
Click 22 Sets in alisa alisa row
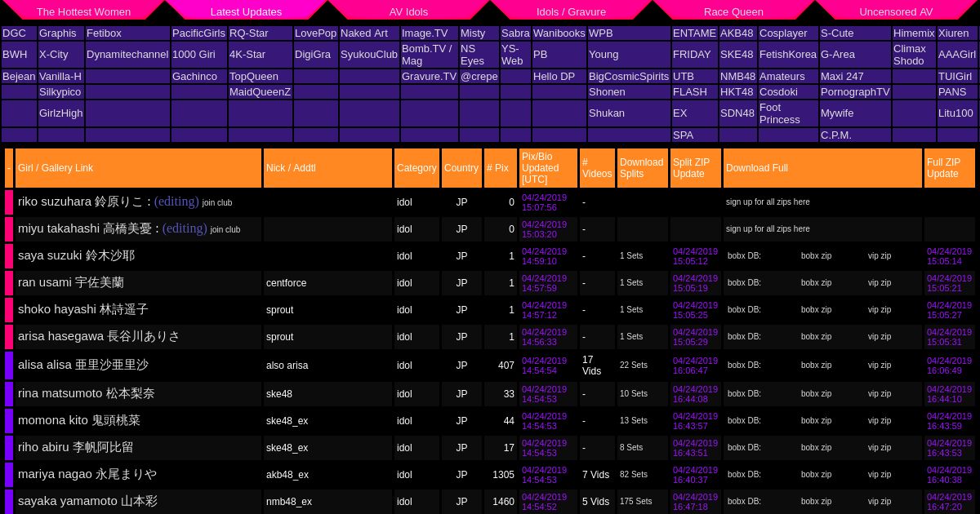(x=633, y=366)
